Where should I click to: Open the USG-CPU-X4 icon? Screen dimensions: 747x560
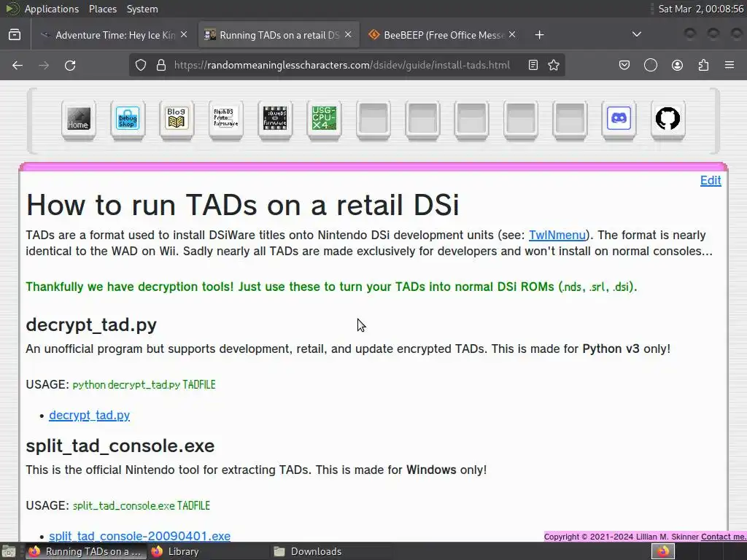coord(324,119)
